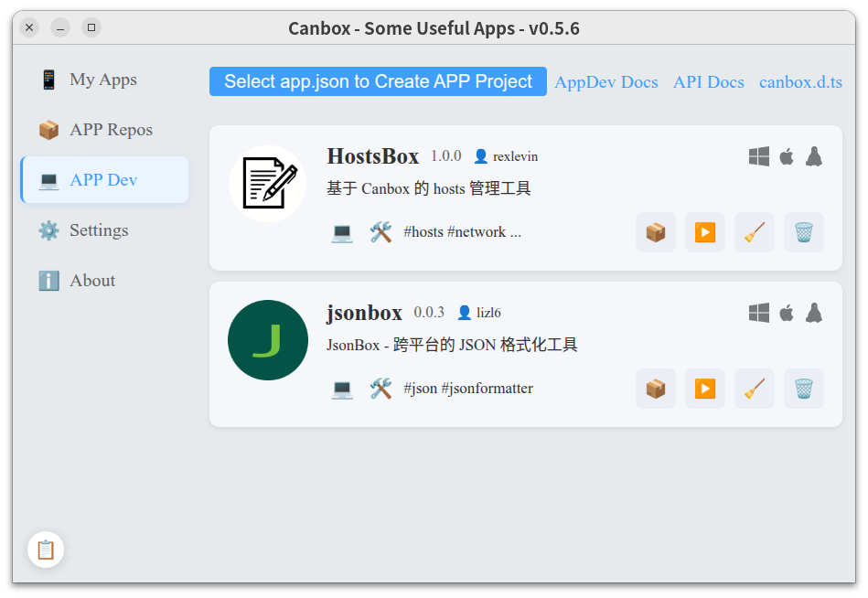Run the HostsBox app with play button
868x598 pixels.
click(x=704, y=232)
